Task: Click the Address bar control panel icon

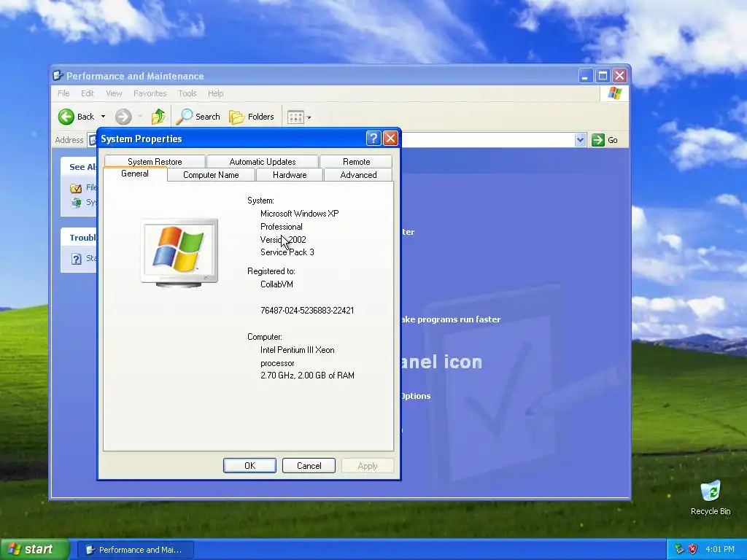Action: coord(93,140)
